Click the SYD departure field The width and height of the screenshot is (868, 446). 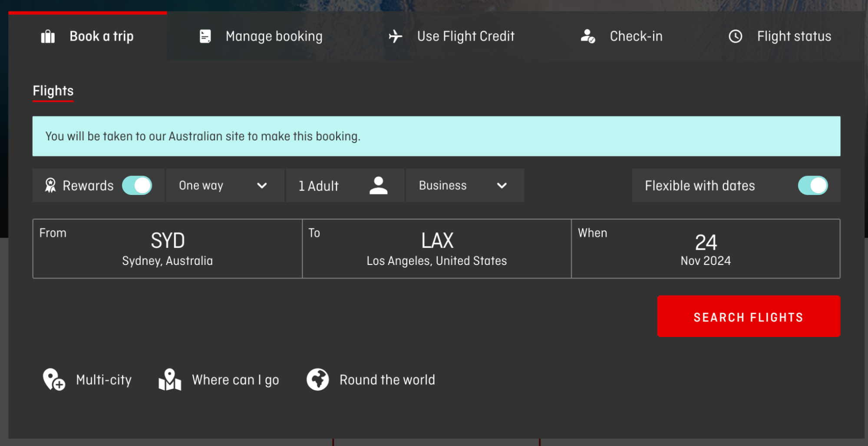click(168, 248)
